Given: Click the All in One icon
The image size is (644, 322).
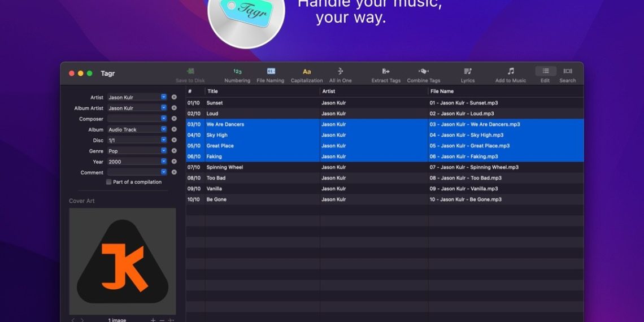Looking at the screenshot, I should 340,72.
